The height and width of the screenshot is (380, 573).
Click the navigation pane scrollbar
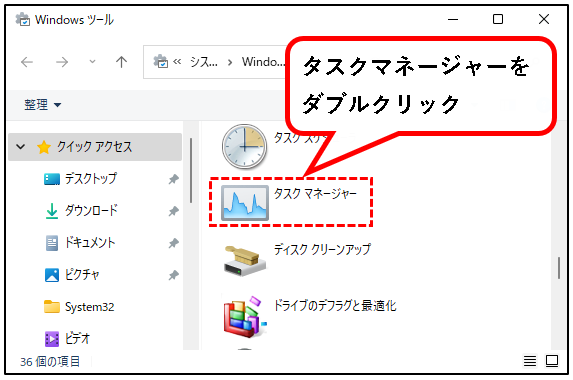(191, 171)
